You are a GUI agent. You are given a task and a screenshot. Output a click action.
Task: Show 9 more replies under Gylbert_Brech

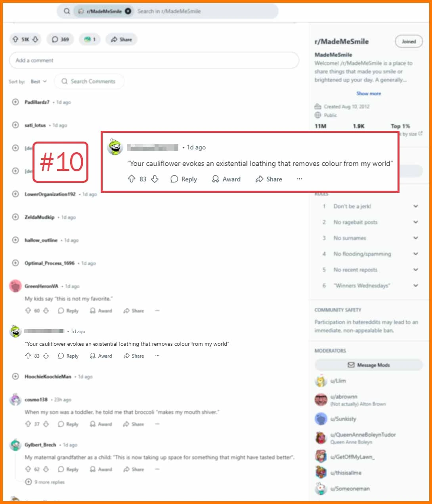[45, 482]
